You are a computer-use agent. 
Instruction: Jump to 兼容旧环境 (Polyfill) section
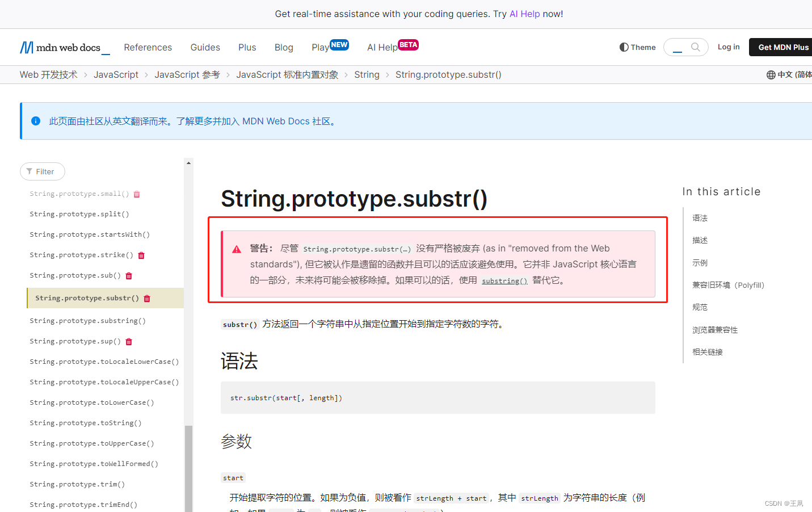pyautogui.click(x=728, y=285)
